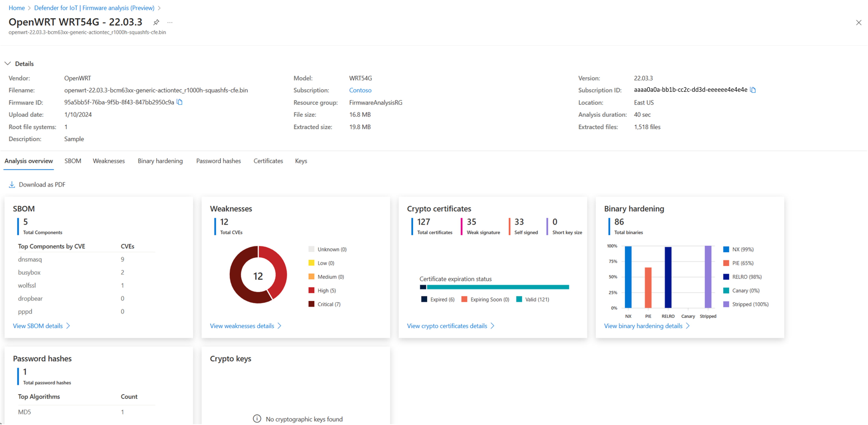The width and height of the screenshot is (868, 425).
Task: Click the ellipsis menu icon
Action: coord(170,22)
